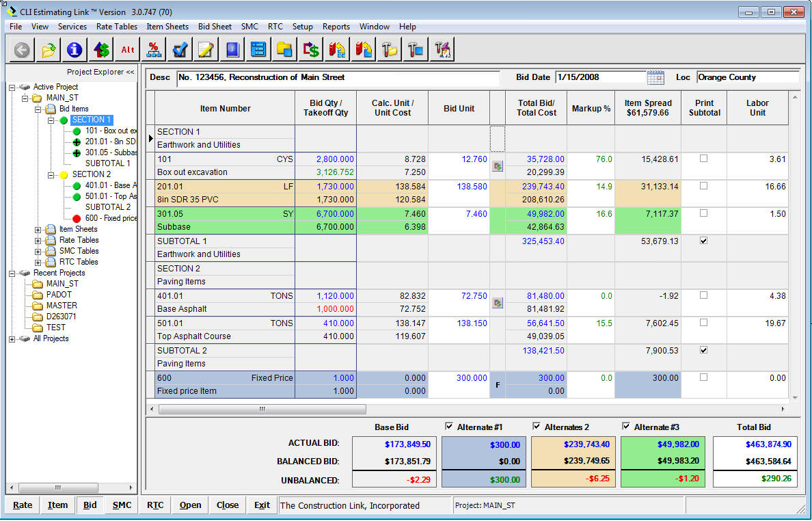Click the blue information icon
The image size is (812, 521).
(75, 49)
